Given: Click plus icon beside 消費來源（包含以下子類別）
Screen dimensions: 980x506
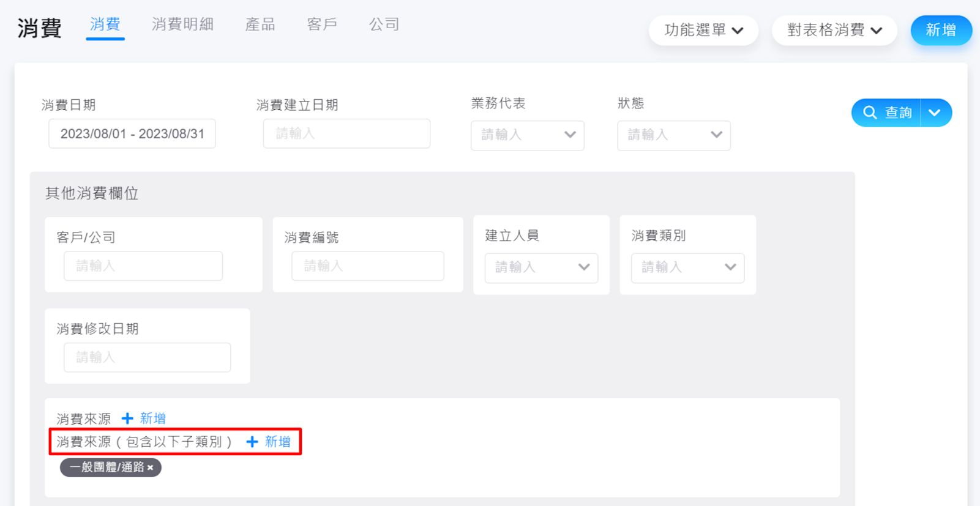Looking at the screenshot, I should point(252,442).
